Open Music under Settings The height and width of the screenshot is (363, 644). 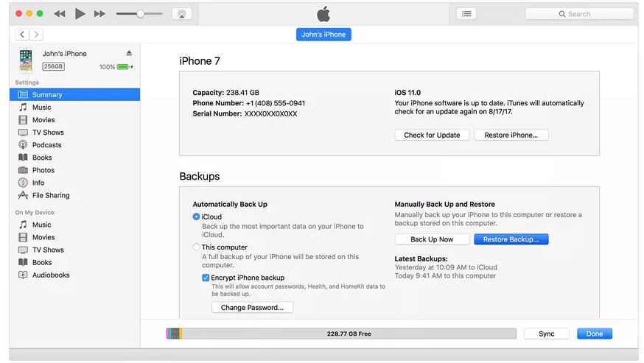tap(74, 108)
